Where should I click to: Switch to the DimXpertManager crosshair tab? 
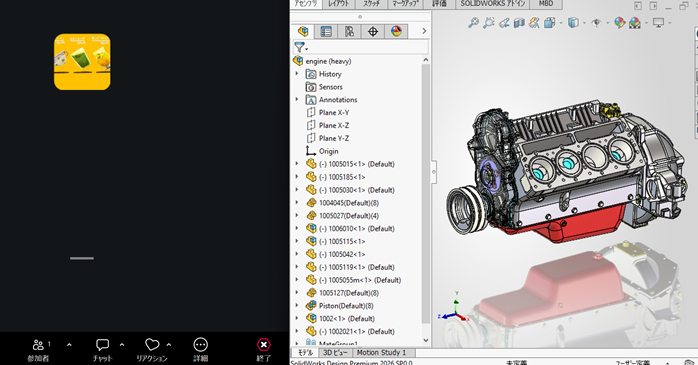373,31
